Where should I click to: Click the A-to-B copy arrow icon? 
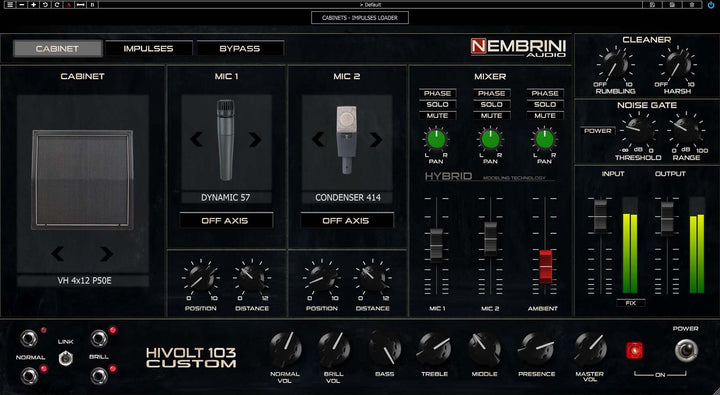coord(80,5)
